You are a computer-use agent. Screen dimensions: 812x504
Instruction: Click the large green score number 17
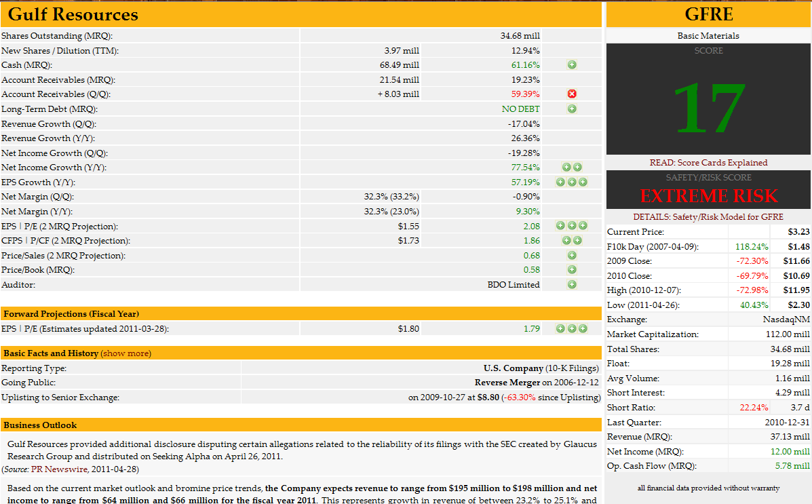click(x=708, y=107)
